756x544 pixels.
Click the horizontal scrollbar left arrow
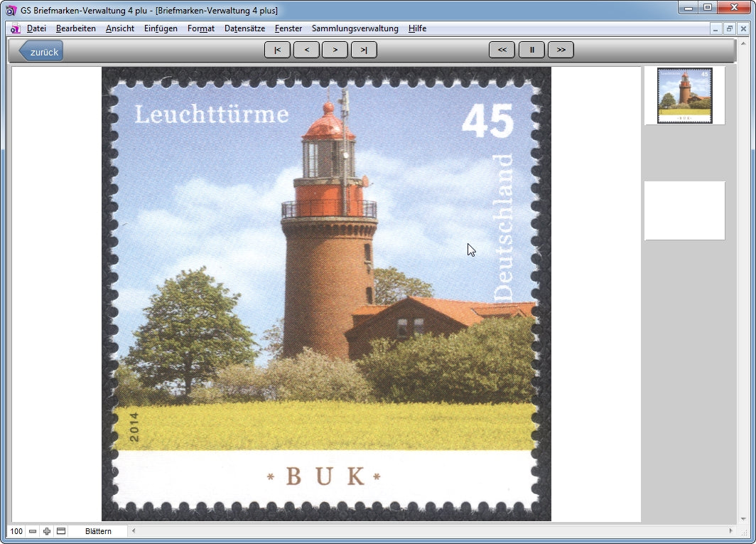[133, 531]
